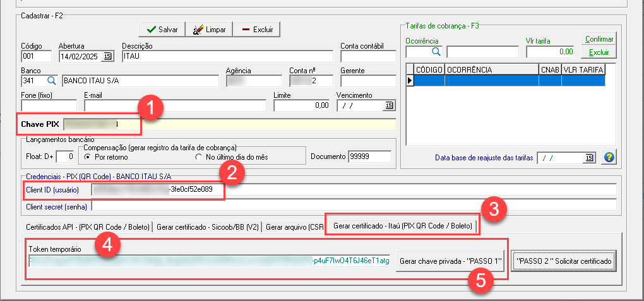
Task: Focus the Fone (fixo) field
Action: pos(49,105)
